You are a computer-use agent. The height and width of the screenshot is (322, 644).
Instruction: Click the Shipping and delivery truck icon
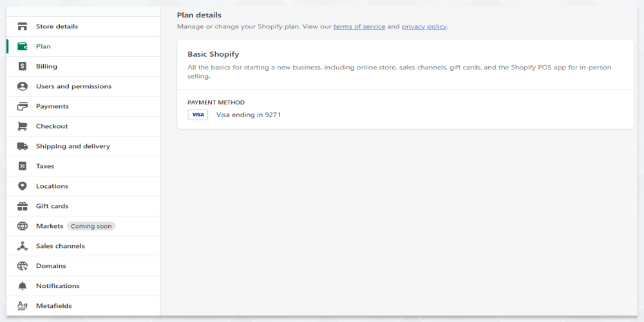pos(22,146)
